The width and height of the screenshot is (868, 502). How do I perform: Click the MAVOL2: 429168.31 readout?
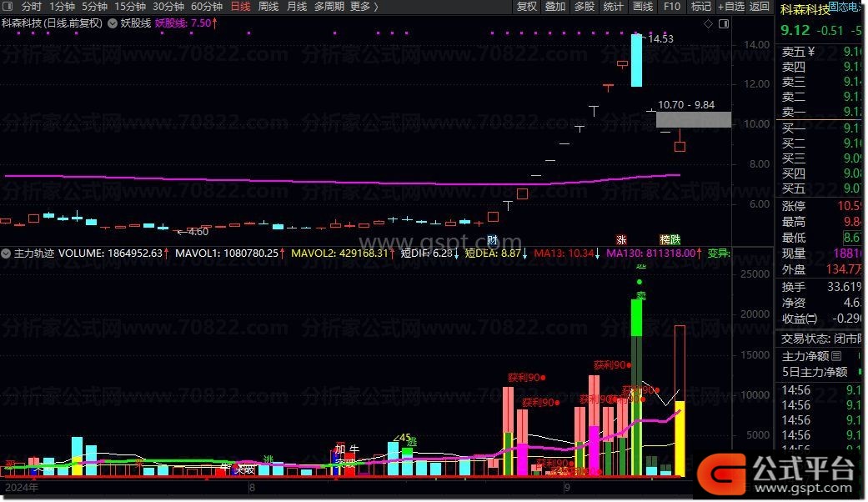[342, 254]
